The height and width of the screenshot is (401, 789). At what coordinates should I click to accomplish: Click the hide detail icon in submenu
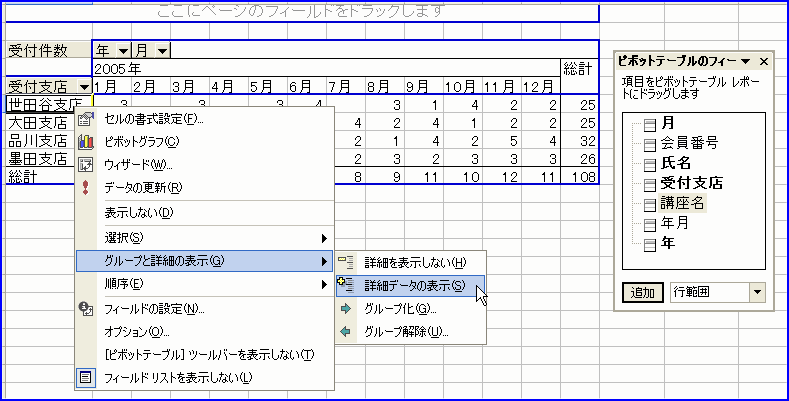[x=346, y=262]
